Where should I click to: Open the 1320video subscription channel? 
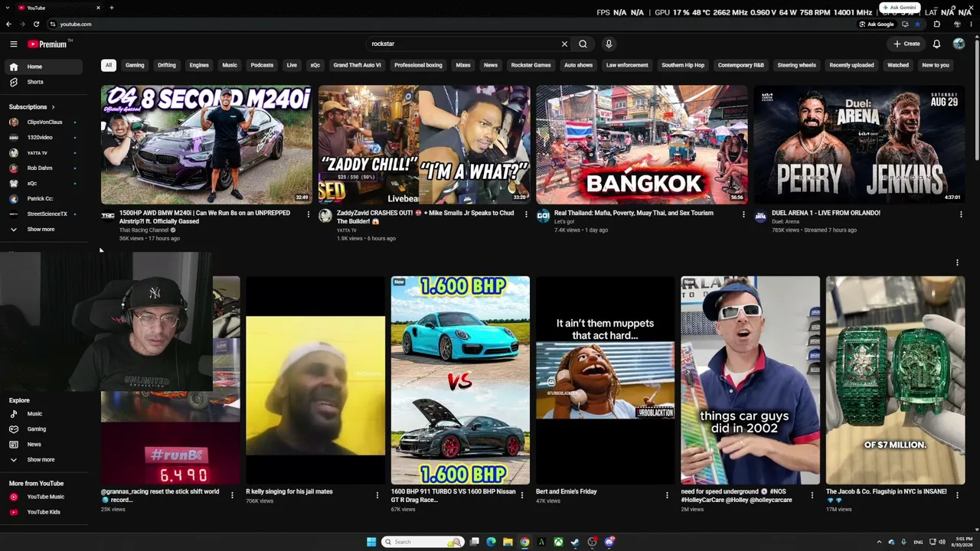[43, 138]
